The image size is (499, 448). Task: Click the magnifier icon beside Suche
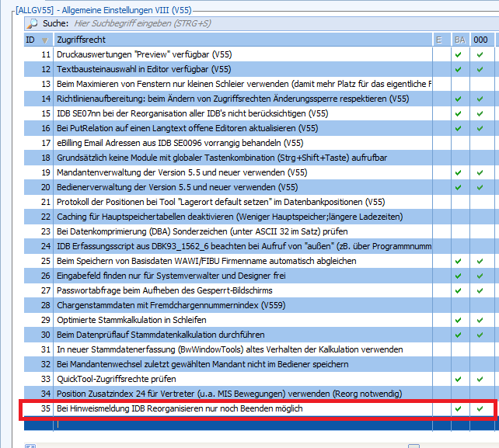click(32, 23)
